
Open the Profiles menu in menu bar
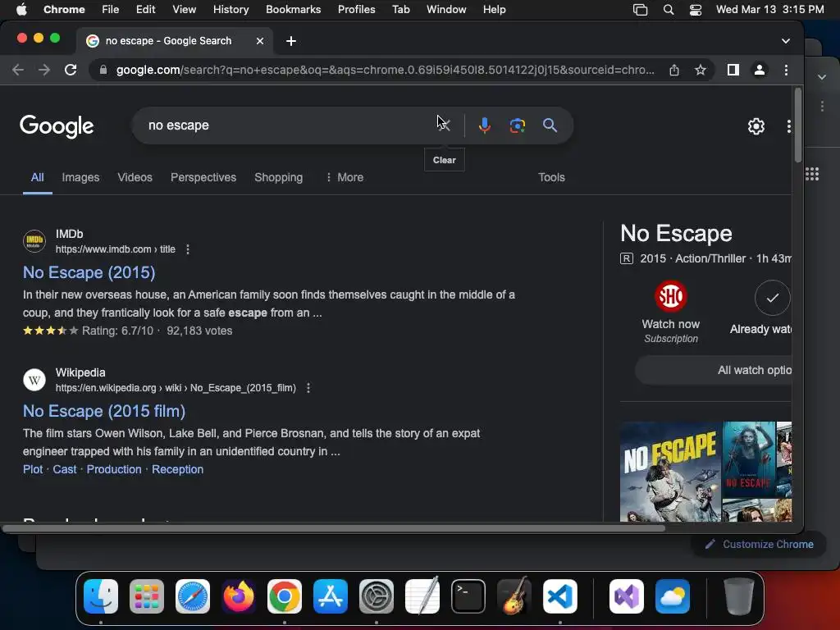(x=356, y=10)
